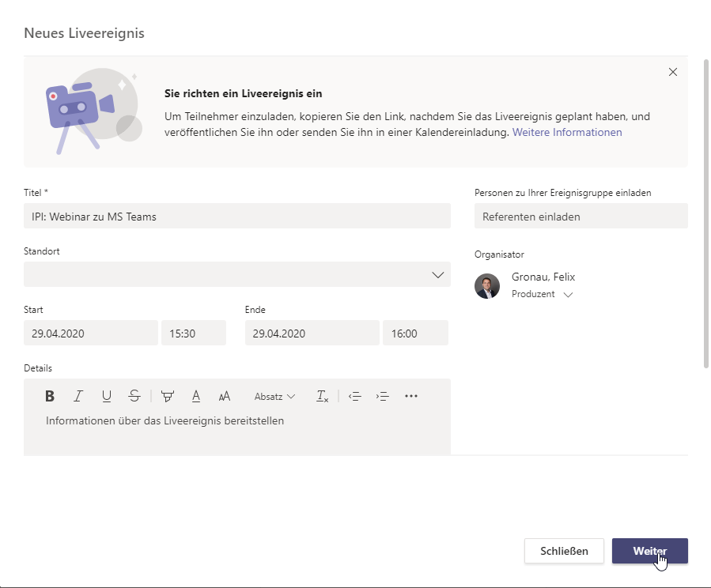Open more formatting options (three dots)
711x588 pixels.
(410, 396)
